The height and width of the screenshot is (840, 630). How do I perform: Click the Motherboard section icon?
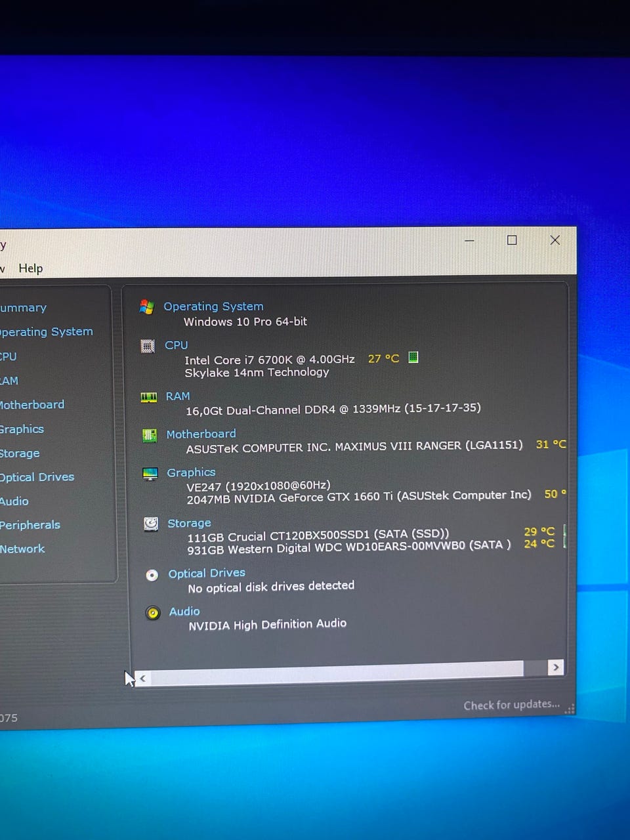(150, 435)
